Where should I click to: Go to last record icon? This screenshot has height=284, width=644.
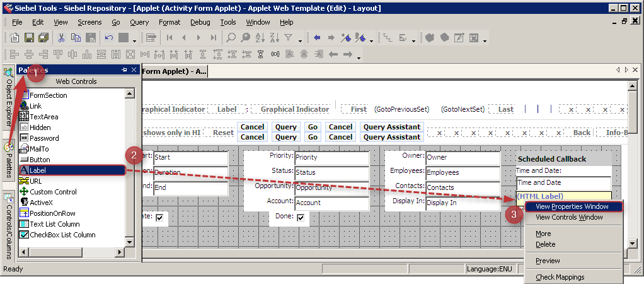[213, 38]
